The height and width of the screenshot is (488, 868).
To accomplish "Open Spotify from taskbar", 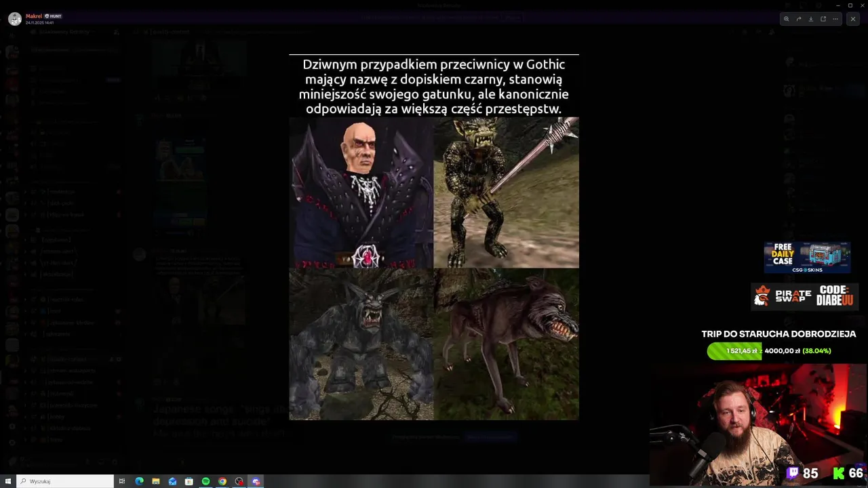I will [205, 481].
